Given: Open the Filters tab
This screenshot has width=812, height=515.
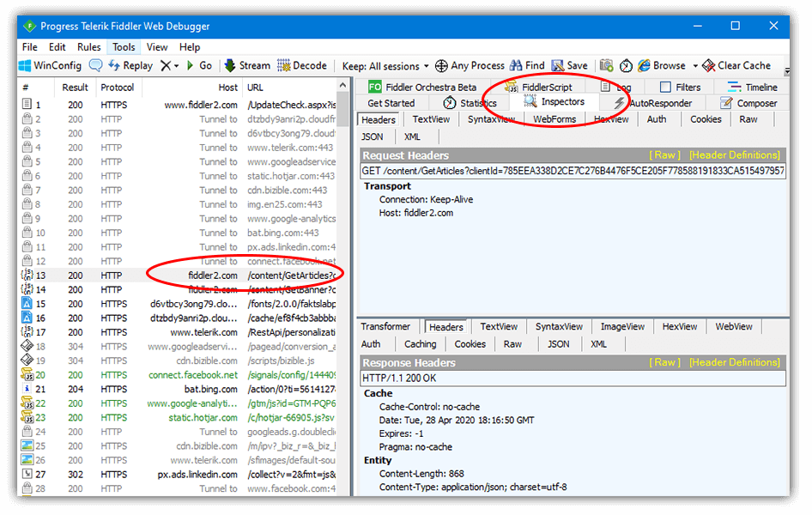Looking at the screenshot, I should 680,88.
